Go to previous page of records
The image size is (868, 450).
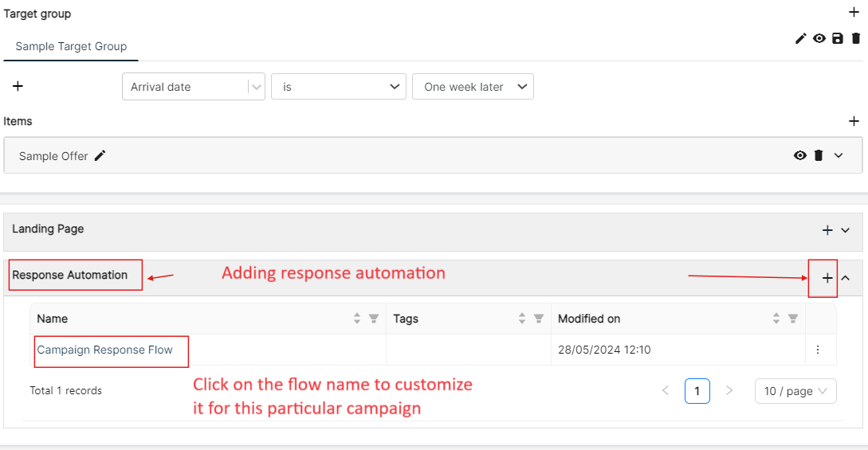click(x=666, y=390)
